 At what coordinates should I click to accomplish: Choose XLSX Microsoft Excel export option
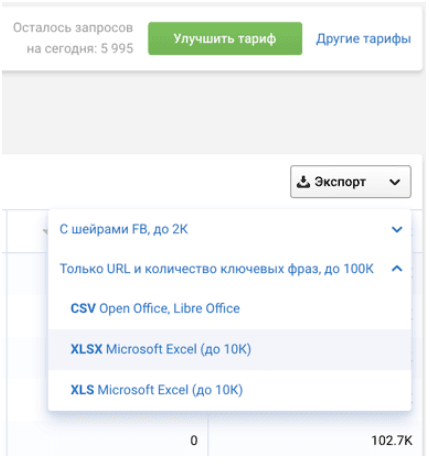(230, 349)
